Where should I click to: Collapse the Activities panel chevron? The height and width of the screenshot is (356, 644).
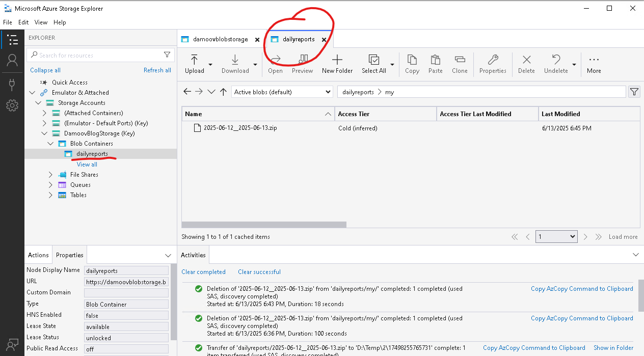(x=635, y=255)
